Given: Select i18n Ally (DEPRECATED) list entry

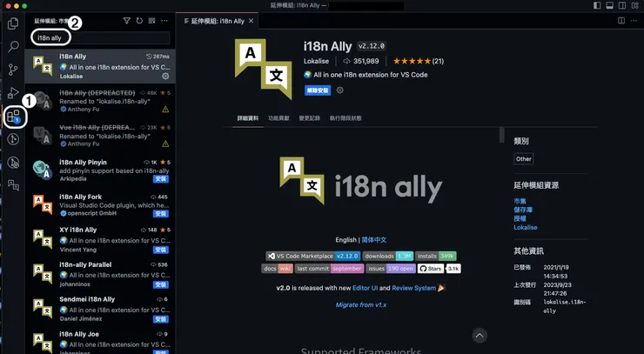Looking at the screenshot, I should pyautogui.click(x=100, y=101).
